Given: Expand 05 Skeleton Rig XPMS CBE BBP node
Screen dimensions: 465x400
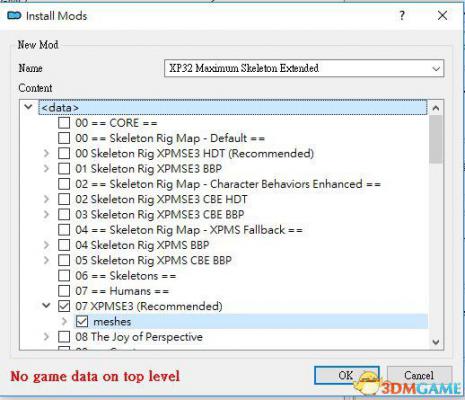Looking at the screenshot, I should [x=46, y=260].
